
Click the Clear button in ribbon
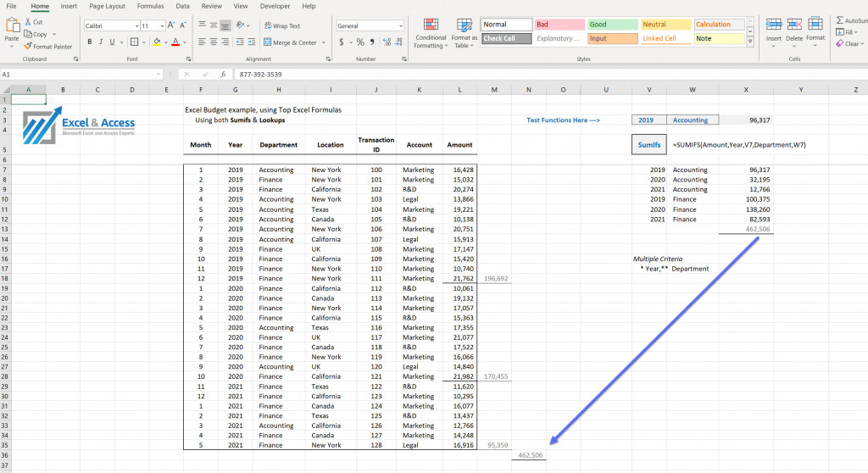pyautogui.click(x=848, y=44)
